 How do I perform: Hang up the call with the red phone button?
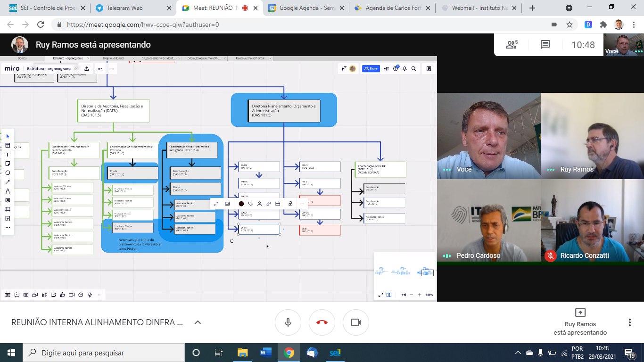[x=322, y=322]
